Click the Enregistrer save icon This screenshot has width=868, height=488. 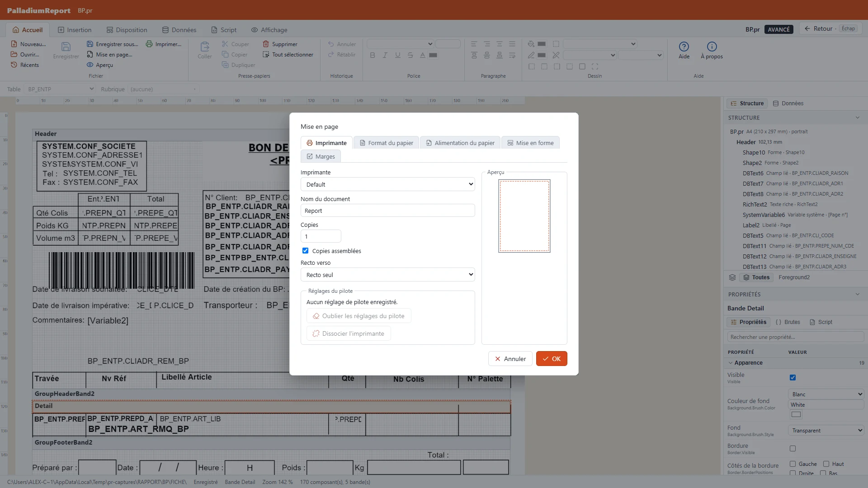pyautogui.click(x=66, y=47)
